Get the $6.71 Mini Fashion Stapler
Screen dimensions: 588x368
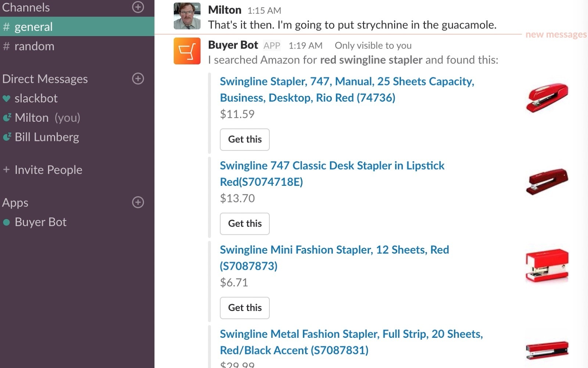pyautogui.click(x=244, y=308)
